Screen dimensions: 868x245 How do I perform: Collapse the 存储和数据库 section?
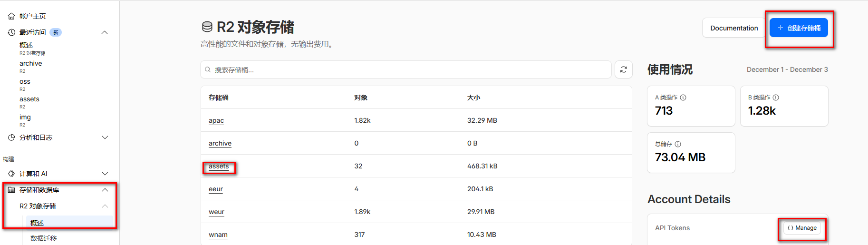coord(105,190)
